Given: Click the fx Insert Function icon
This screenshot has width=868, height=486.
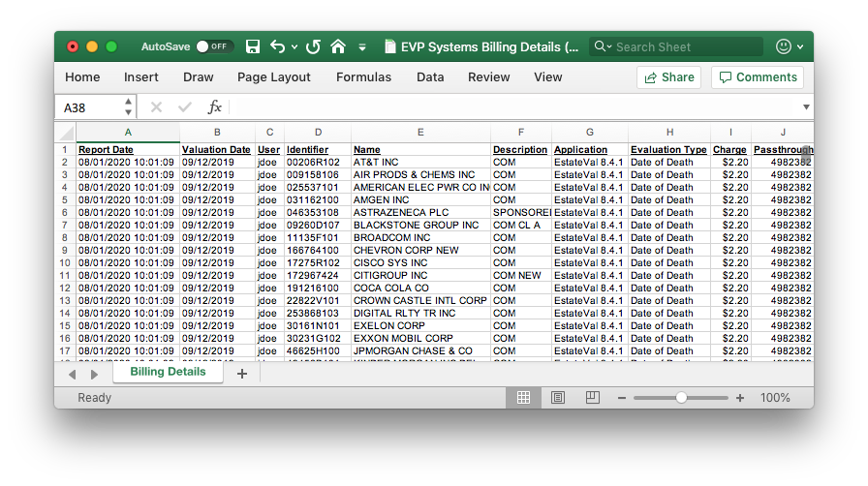Looking at the screenshot, I should 214,106.
